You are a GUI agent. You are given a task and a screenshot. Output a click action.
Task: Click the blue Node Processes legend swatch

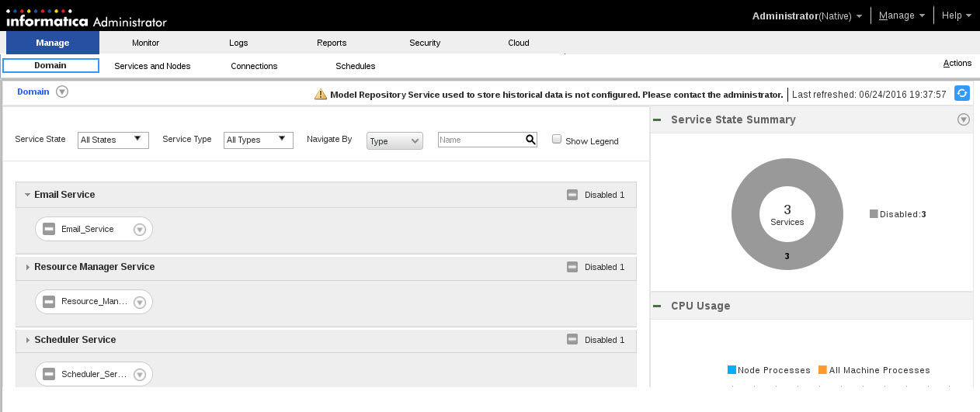pyautogui.click(x=732, y=370)
